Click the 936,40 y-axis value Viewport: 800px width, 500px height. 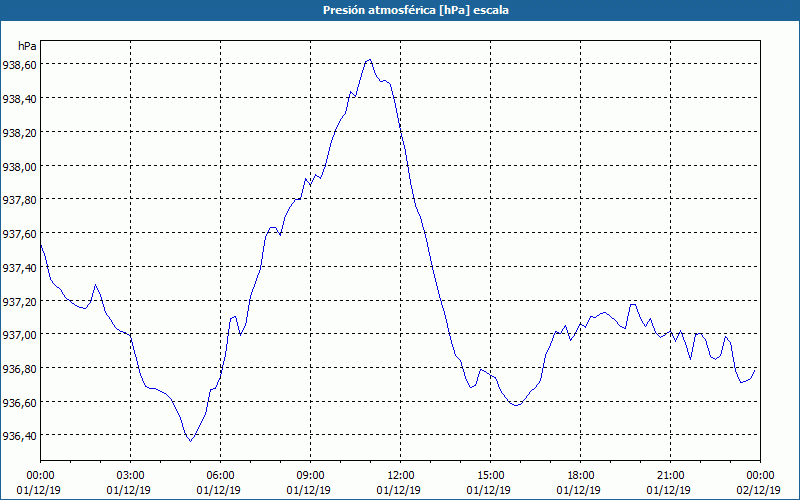pos(19,436)
